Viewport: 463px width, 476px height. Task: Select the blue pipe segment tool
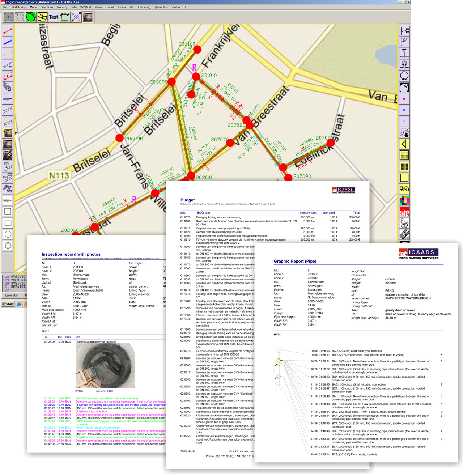coord(8,42)
